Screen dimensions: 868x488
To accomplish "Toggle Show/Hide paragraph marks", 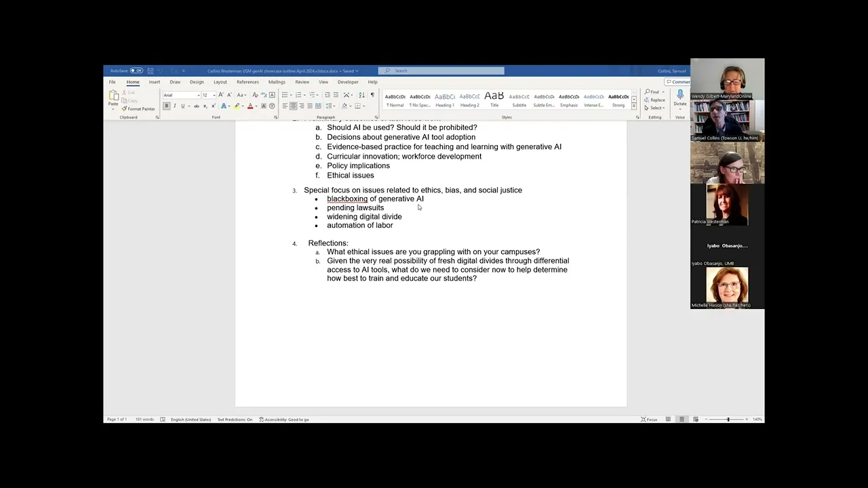I will [x=372, y=95].
